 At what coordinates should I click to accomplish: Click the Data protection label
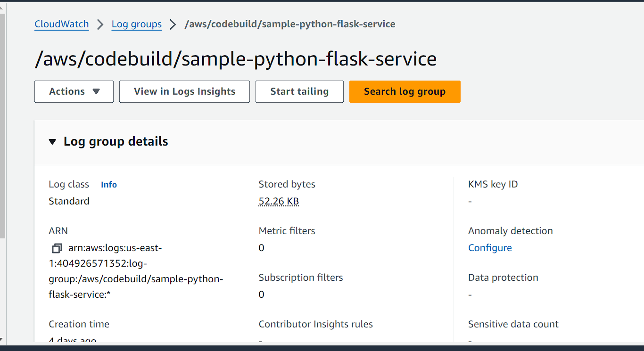[503, 278]
